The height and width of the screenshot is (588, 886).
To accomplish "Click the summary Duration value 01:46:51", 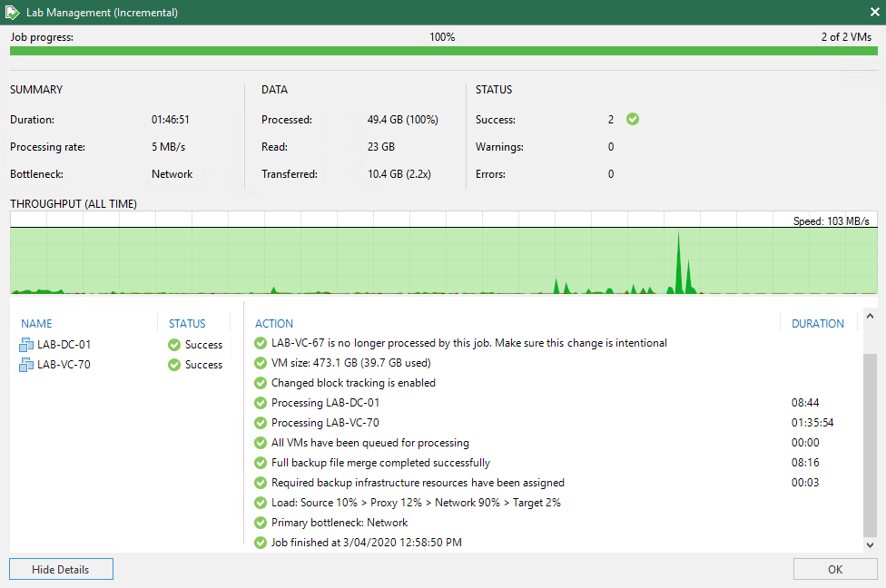I will (170, 120).
